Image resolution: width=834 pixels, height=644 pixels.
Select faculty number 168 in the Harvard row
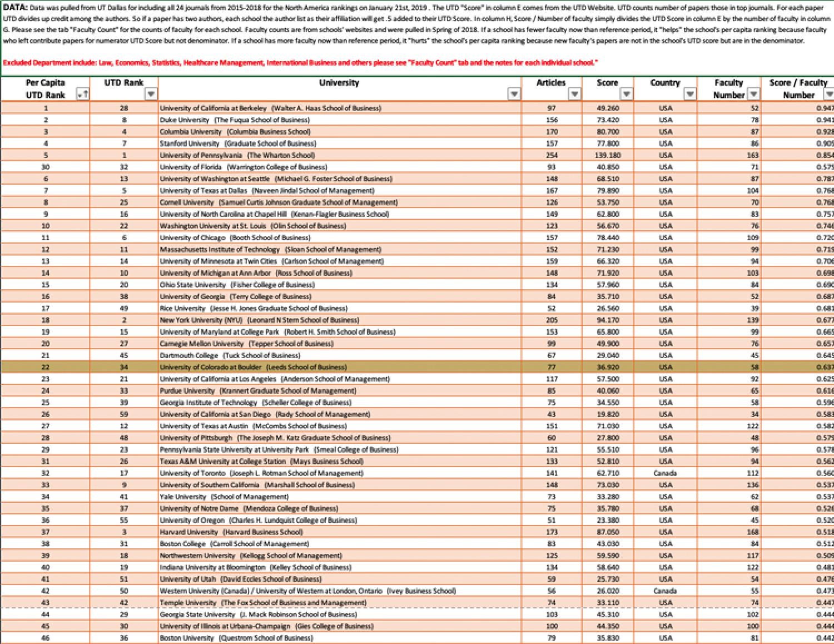pos(729,532)
